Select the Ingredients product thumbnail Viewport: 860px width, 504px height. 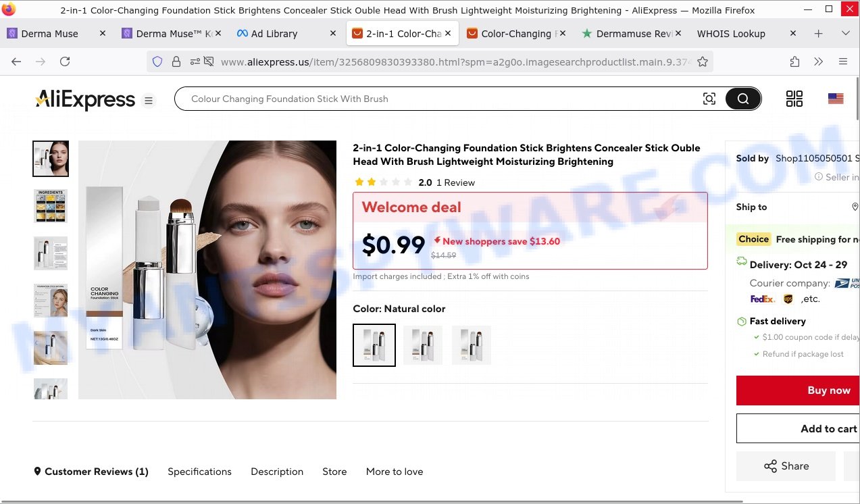pos(51,206)
